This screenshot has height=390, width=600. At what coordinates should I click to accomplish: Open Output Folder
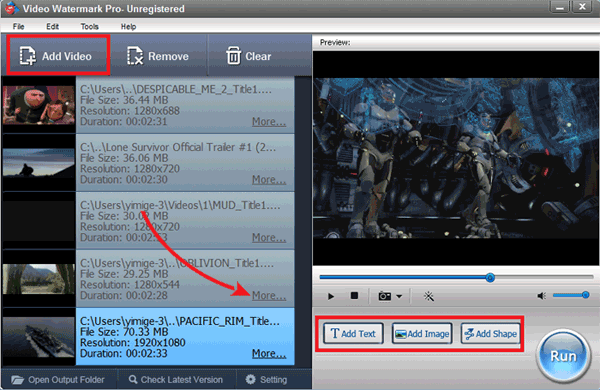pyautogui.click(x=58, y=380)
